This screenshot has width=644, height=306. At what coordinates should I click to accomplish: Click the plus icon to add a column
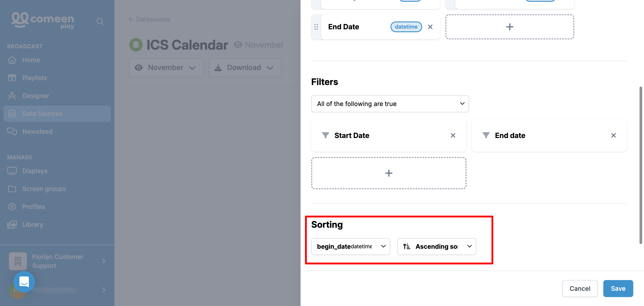coord(510,27)
